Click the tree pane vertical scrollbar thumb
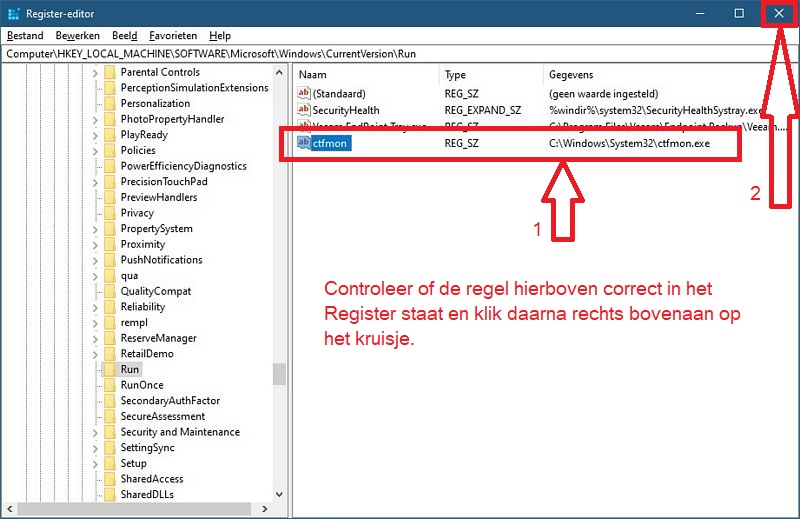The width and height of the screenshot is (800, 519). coord(279,373)
